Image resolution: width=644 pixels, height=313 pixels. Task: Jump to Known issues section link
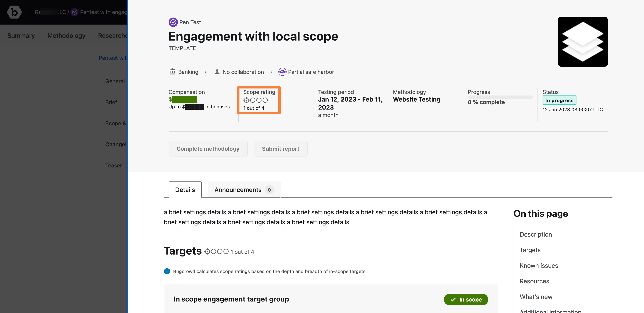[x=539, y=265]
